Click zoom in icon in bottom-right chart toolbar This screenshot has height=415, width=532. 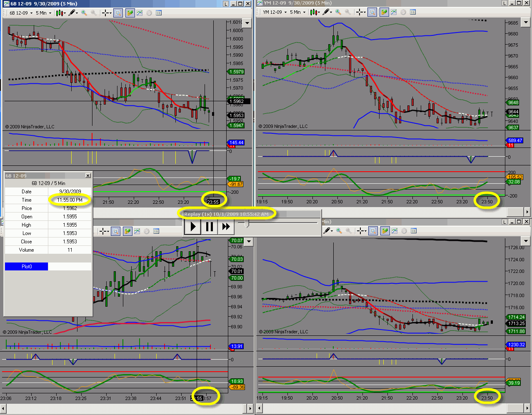(x=339, y=230)
